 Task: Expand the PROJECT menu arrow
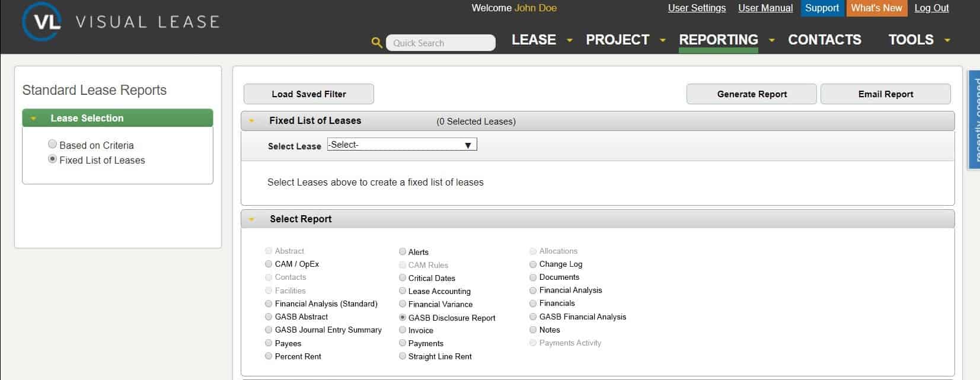[x=663, y=40]
